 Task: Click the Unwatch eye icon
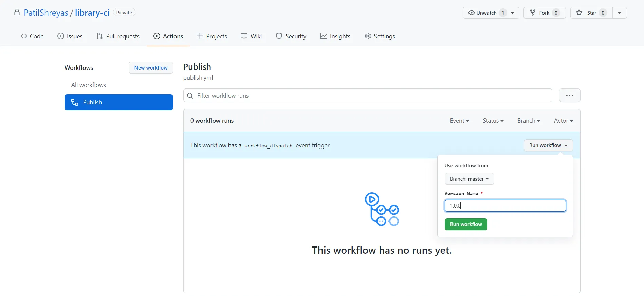(x=471, y=13)
